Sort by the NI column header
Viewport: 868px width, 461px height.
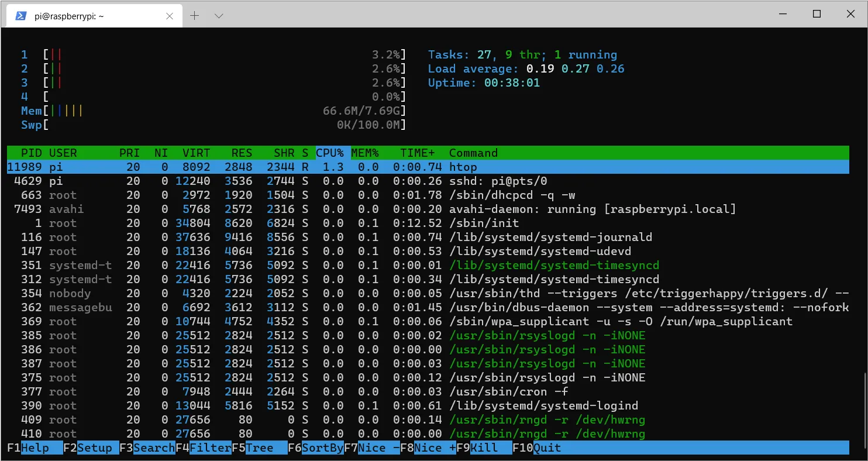(x=161, y=153)
